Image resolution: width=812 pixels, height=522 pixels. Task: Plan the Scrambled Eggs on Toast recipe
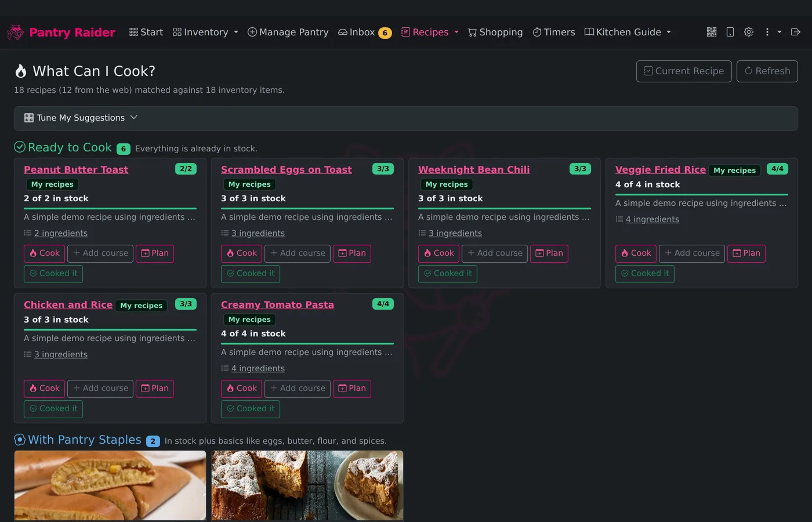point(352,253)
